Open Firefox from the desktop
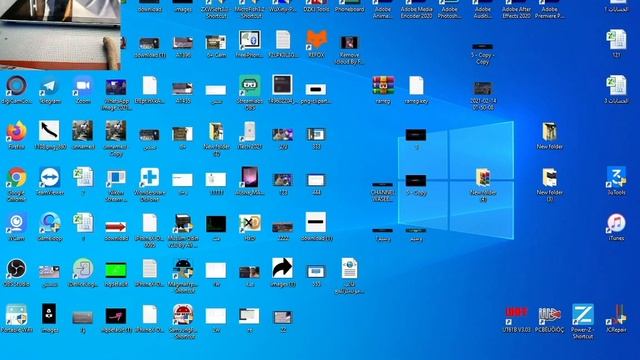 [16, 132]
